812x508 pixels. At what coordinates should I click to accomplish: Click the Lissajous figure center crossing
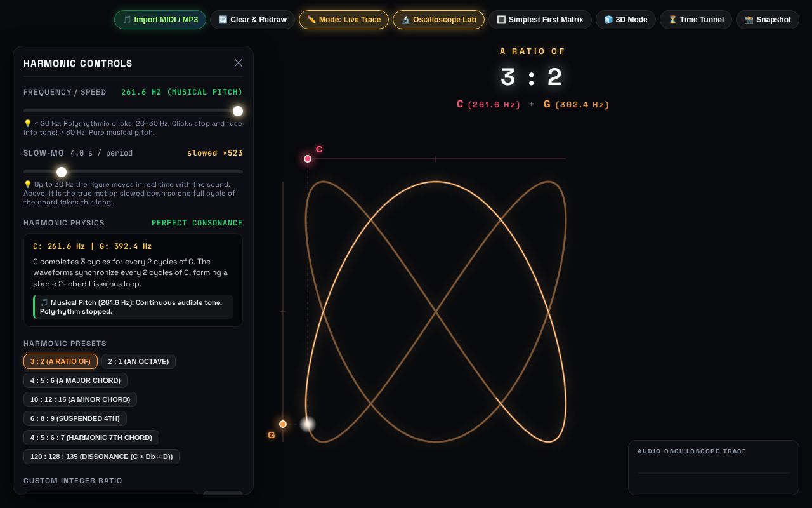click(436, 312)
